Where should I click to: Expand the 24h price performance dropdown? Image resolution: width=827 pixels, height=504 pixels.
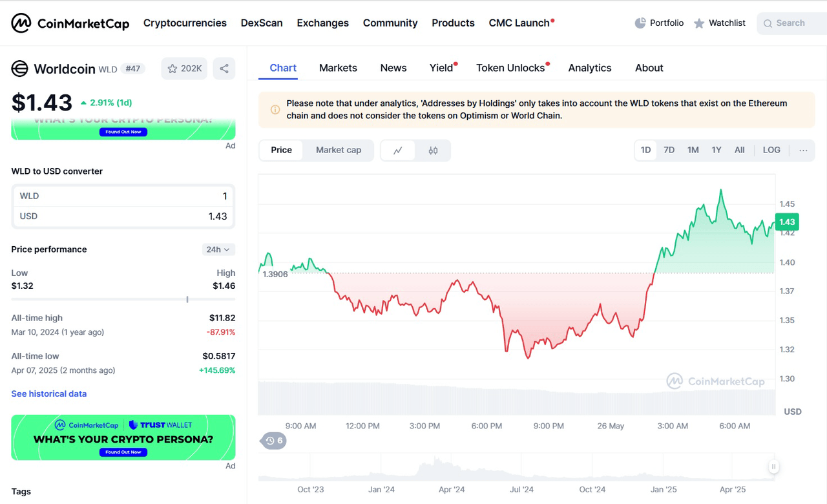219,249
